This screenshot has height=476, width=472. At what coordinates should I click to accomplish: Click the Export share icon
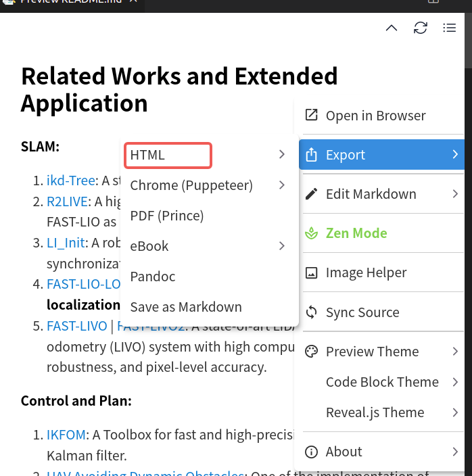[x=312, y=155]
